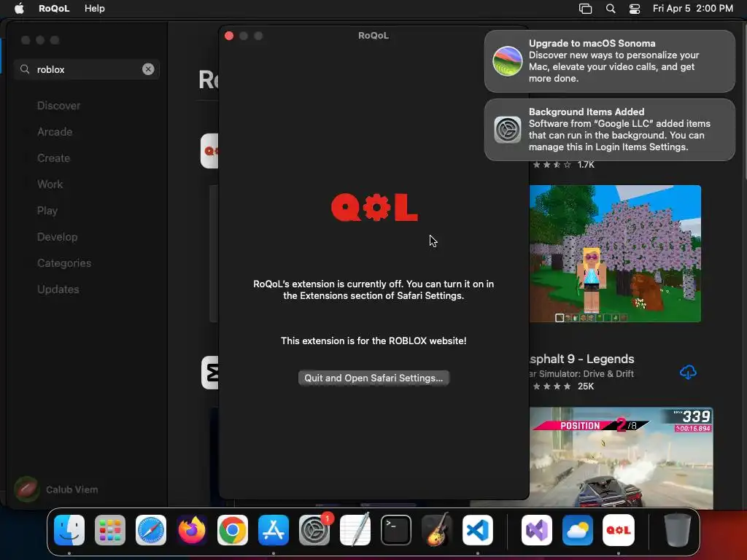The image size is (747, 560).
Task: Click the 25K rating under Asphalt 9
Action: point(586,386)
